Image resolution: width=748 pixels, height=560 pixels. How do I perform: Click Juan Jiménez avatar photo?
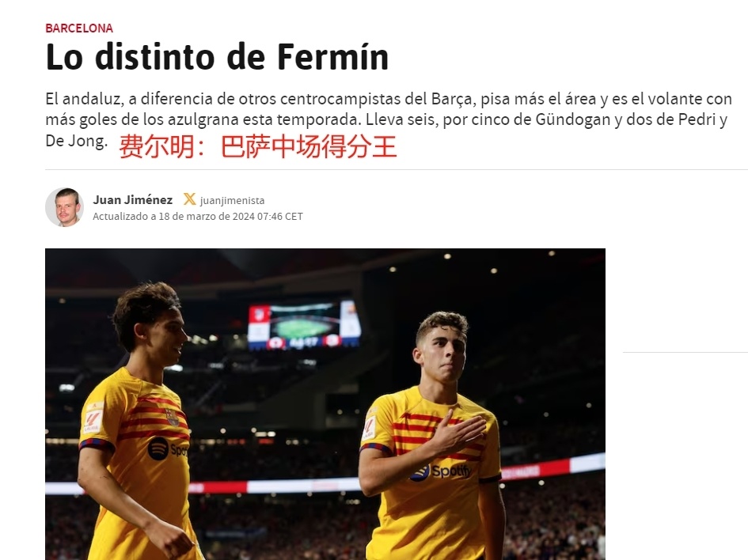pyautogui.click(x=64, y=207)
